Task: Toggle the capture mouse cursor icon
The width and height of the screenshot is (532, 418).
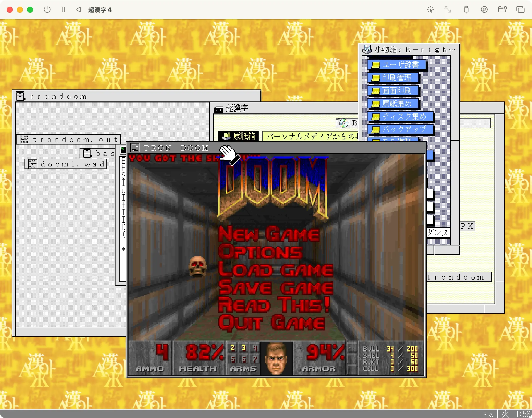Action: coord(430,10)
